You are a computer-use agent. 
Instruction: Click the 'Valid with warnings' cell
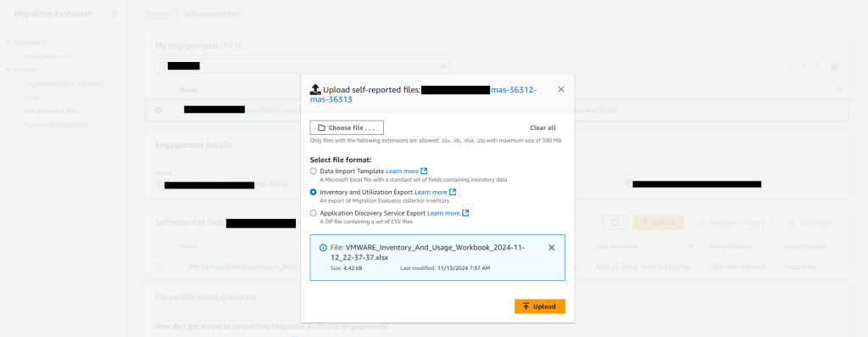[x=737, y=267]
